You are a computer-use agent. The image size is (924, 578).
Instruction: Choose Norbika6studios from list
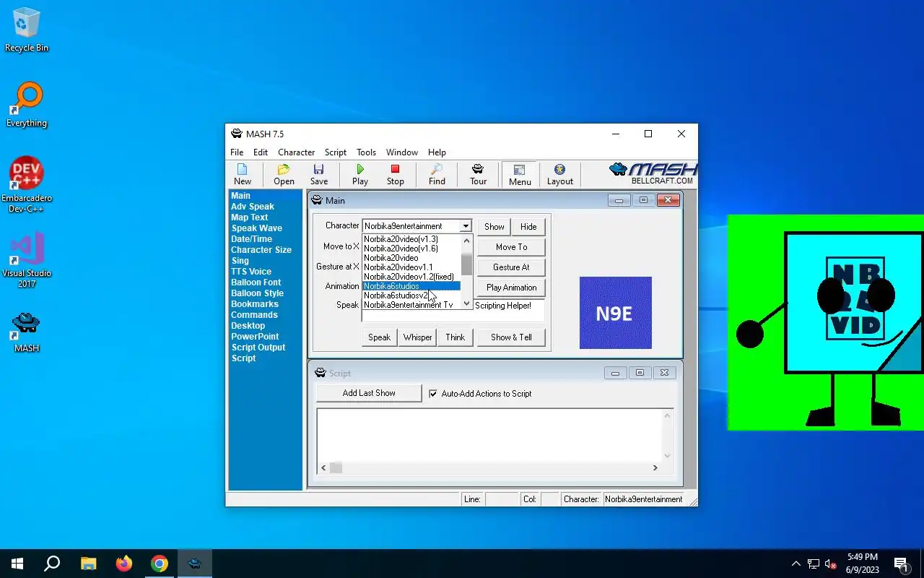[x=411, y=286]
